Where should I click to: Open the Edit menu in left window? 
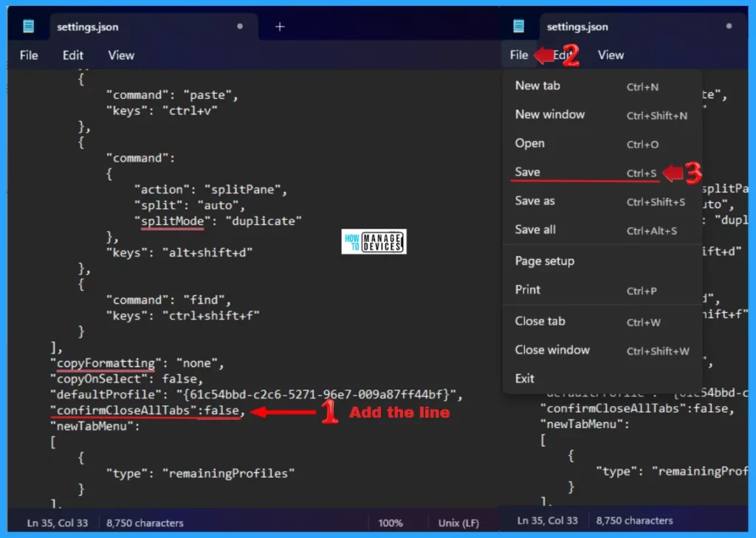pos(73,55)
